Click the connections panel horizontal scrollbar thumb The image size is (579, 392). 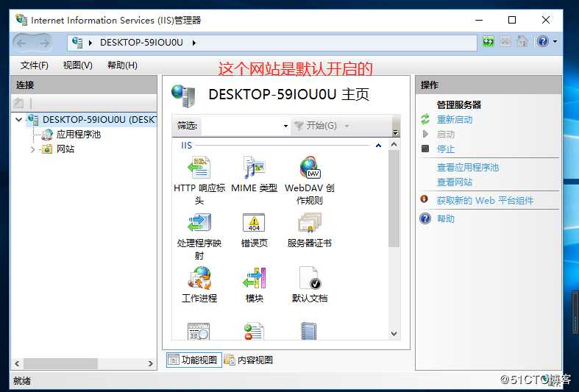coord(60,363)
